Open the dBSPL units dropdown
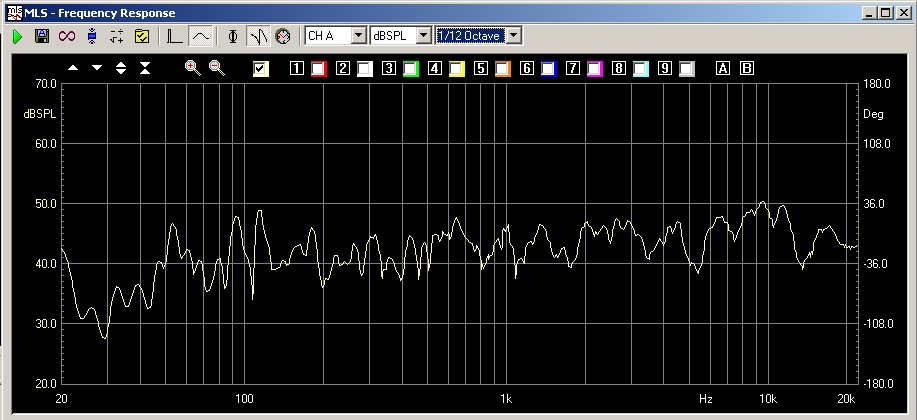Image resolution: width=917 pixels, height=420 pixels. click(423, 36)
